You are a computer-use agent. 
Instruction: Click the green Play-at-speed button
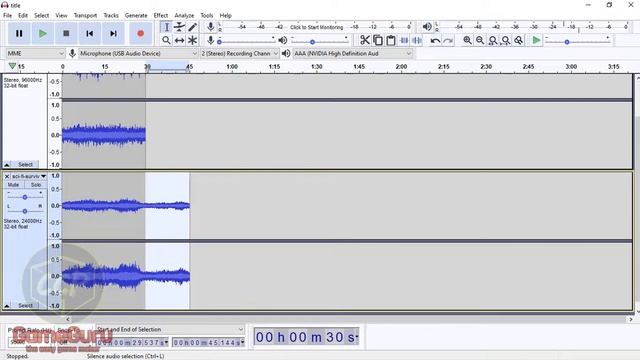tap(536, 40)
